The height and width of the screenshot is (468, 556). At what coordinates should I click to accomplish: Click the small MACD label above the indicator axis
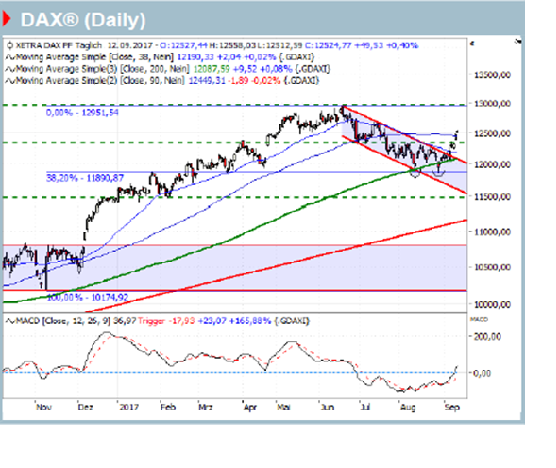(x=479, y=319)
